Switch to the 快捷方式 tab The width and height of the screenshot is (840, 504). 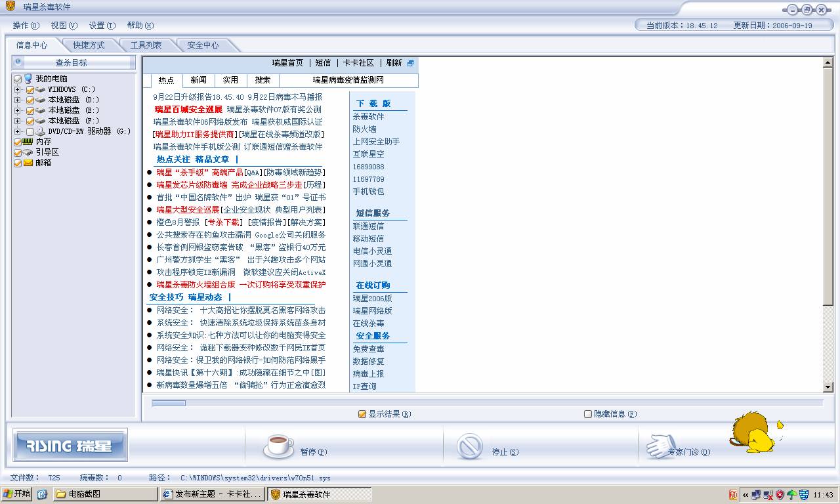click(x=89, y=45)
